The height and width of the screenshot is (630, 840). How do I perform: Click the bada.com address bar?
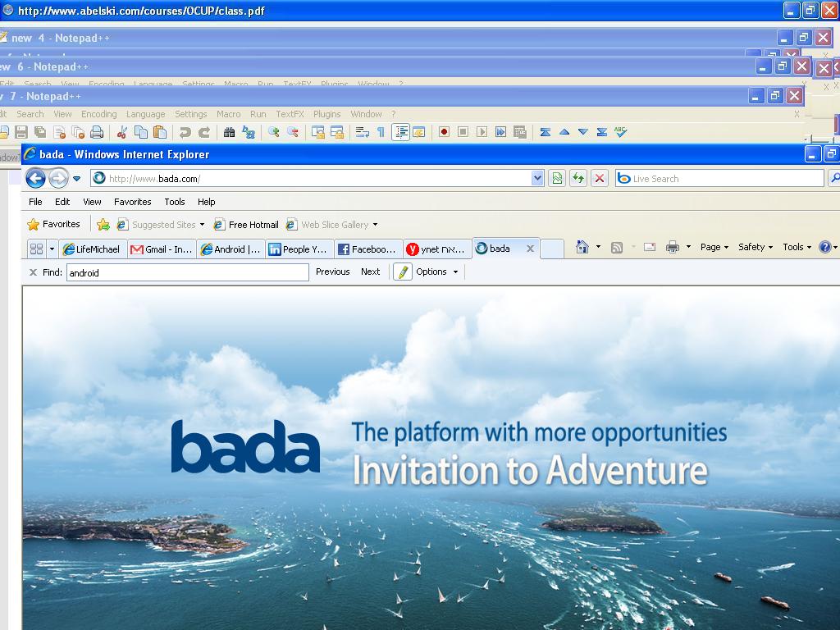[317, 178]
